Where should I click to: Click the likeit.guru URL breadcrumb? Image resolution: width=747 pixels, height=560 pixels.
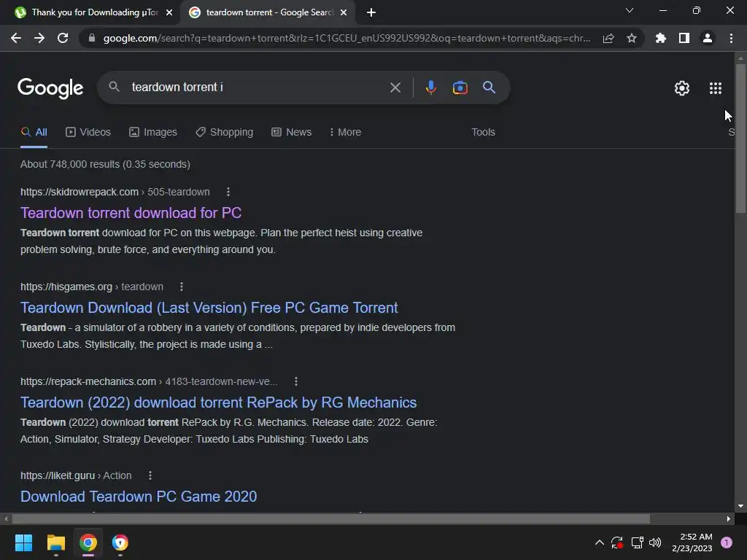pyautogui.click(x=76, y=475)
